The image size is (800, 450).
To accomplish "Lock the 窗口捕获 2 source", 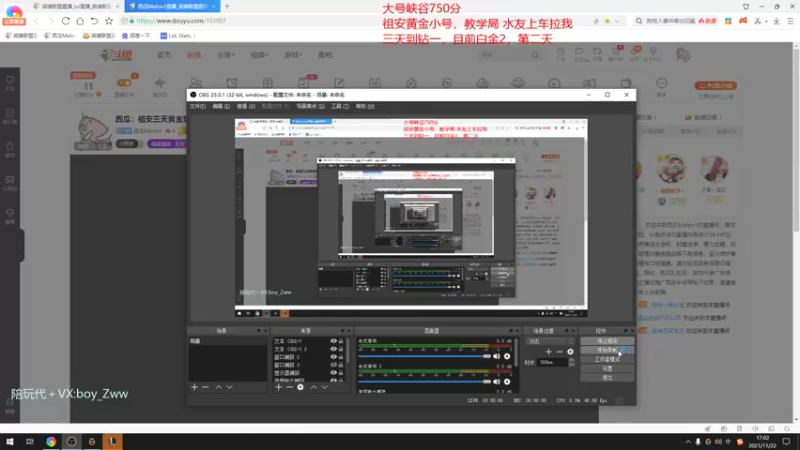I will [x=341, y=357].
